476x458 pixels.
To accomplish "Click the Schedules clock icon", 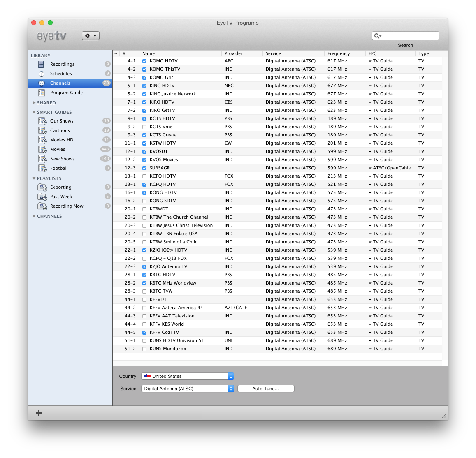I will tap(41, 74).
